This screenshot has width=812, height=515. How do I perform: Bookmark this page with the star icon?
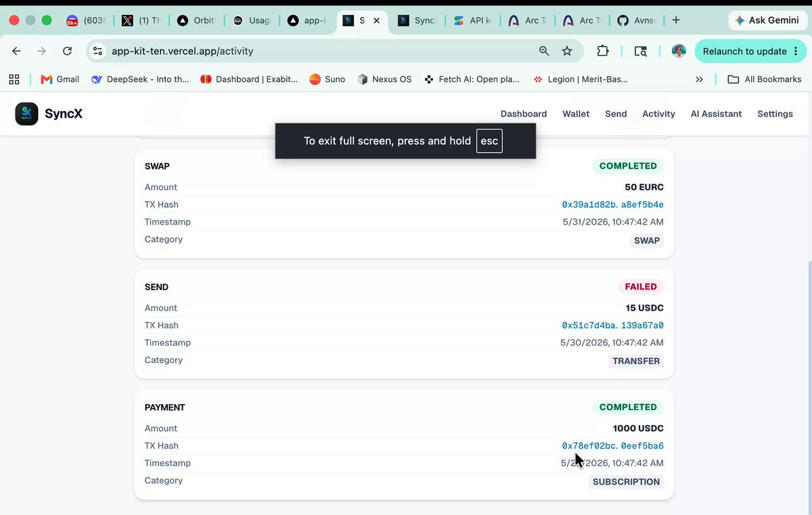tap(567, 51)
